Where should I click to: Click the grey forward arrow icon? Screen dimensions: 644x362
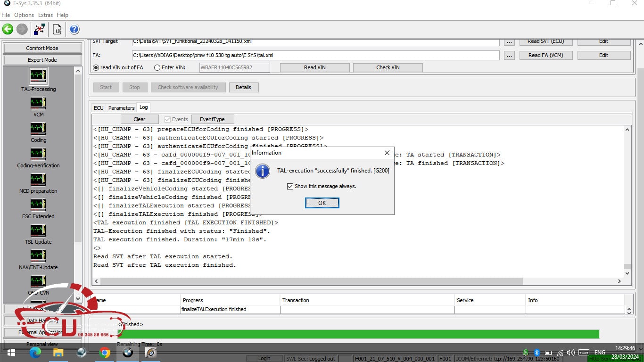(22, 29)
